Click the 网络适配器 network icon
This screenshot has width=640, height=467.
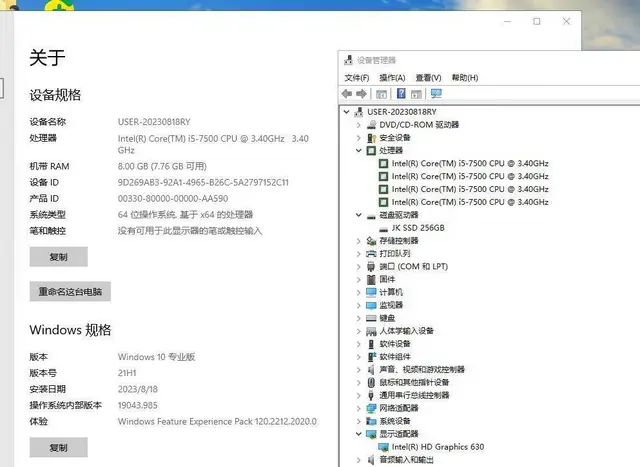pos(371,408)
